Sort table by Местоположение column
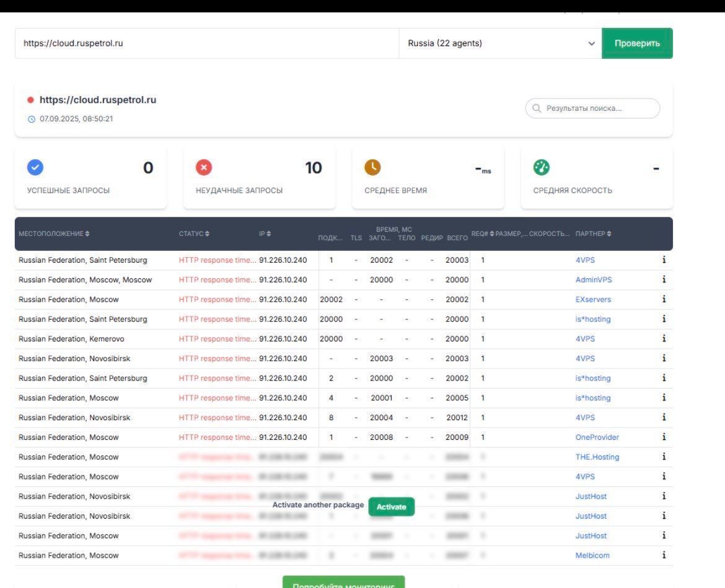This screenshot has width=725, height=588. (x=54, y=234)
